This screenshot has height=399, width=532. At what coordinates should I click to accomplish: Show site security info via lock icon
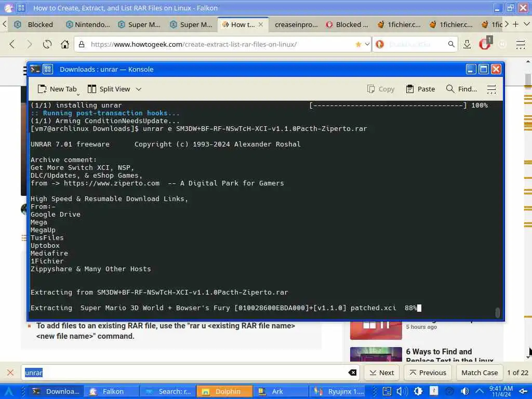pos(82,44)
